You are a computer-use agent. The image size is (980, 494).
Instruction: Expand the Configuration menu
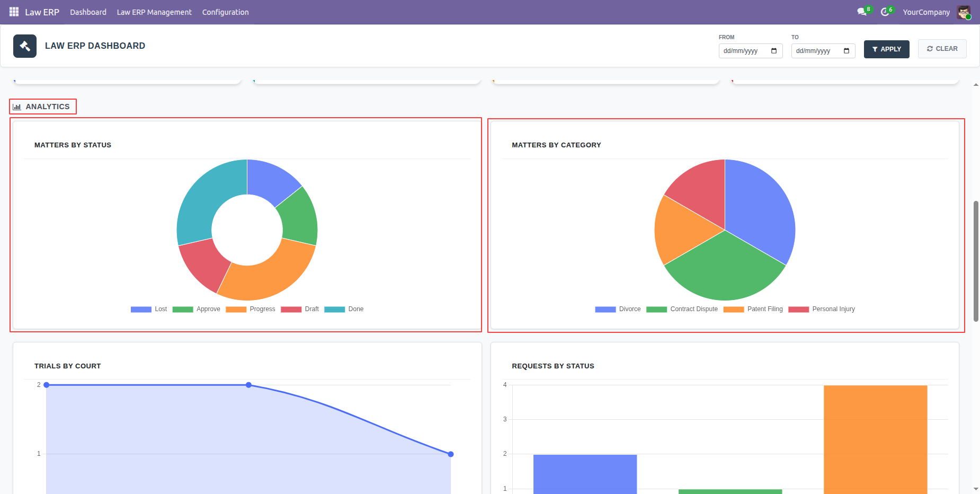click(x=225, y=12)
